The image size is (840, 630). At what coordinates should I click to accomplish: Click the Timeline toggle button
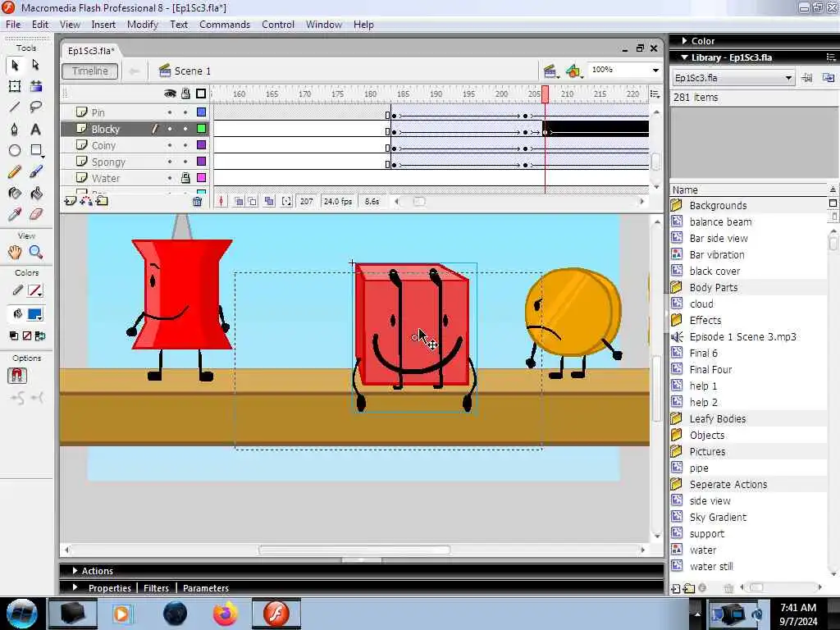90,71
